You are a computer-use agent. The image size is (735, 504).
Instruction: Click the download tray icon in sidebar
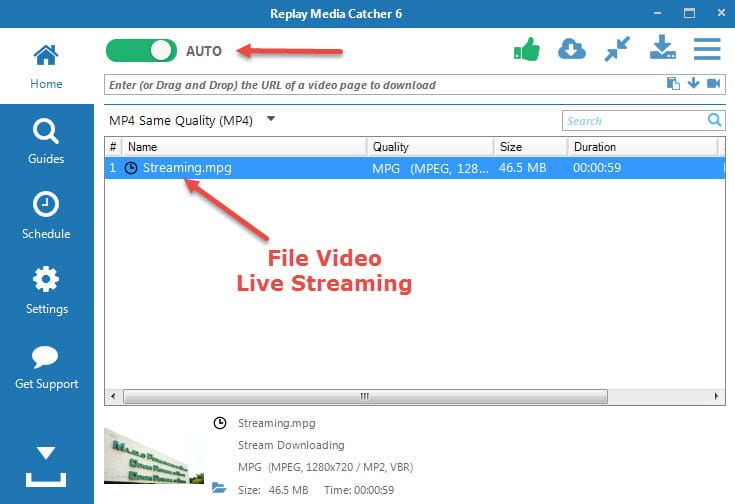(x=46, y=466)
